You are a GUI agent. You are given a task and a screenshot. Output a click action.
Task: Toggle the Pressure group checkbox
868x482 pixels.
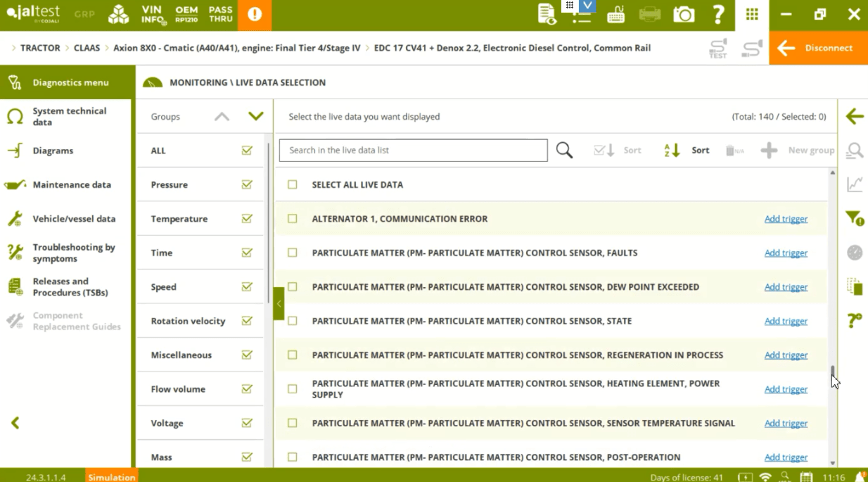point(247,184)
